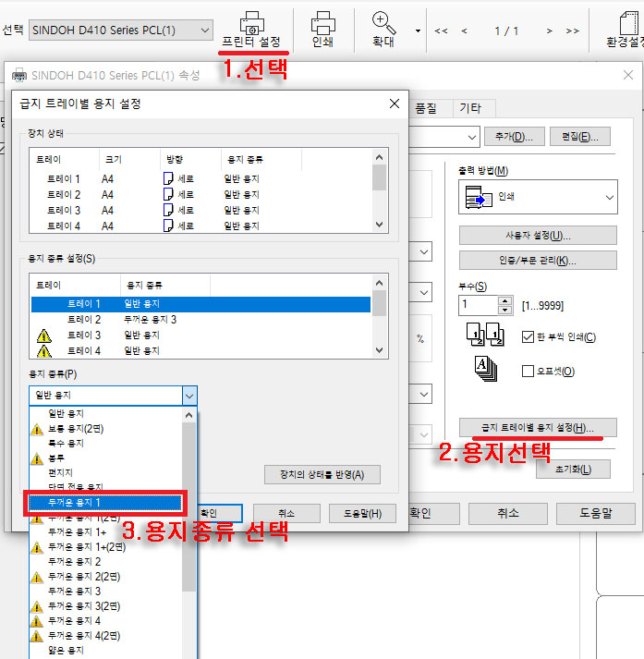Image resolution: width=644 pixels, height=659 pixels.
Task: Jump to the last page with >>
Action: [x=572, y=31]
